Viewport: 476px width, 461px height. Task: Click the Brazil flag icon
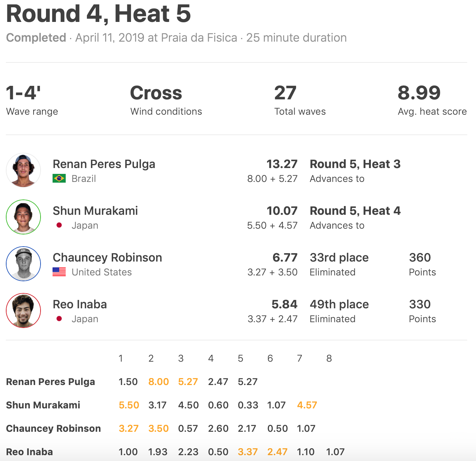coord(59,179)
